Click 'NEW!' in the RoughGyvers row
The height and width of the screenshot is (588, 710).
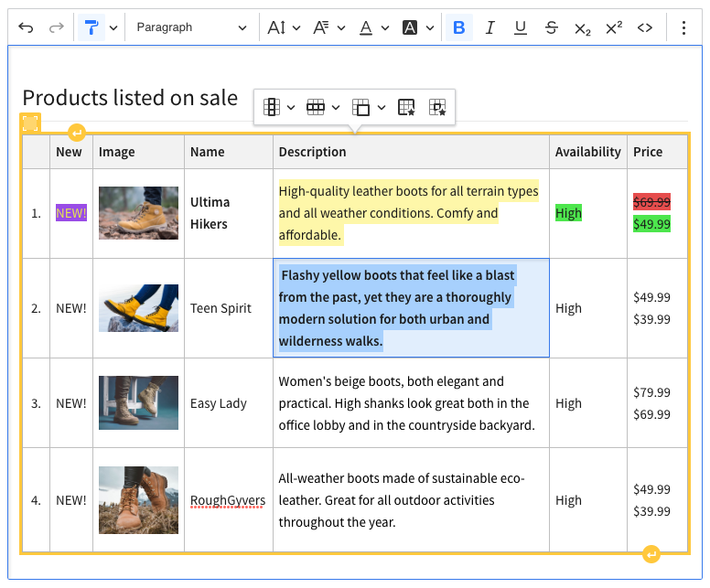coord(71,500)
